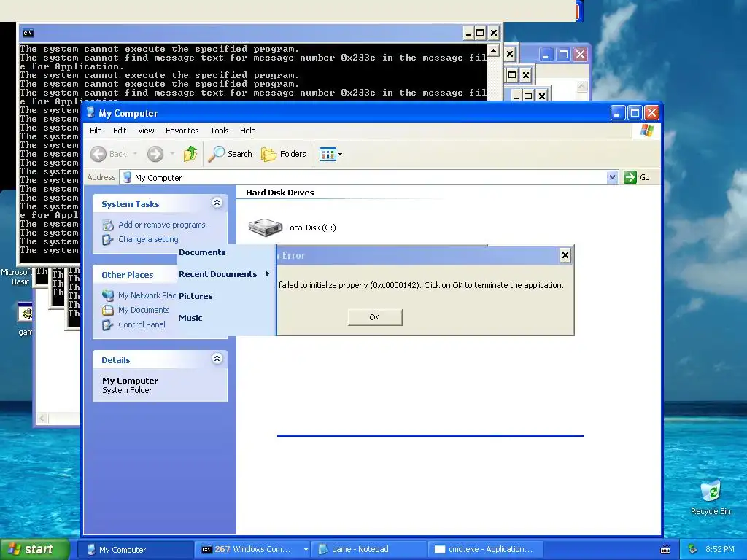
Task: Open Control Panel in Other Places
Action: (x=142, y=324)
